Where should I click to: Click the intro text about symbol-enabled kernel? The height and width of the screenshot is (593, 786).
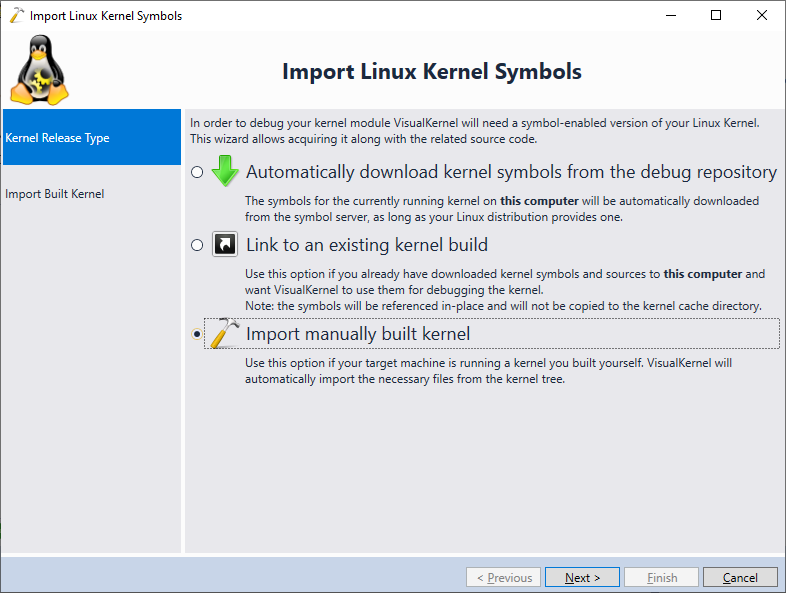coord(475,131)
